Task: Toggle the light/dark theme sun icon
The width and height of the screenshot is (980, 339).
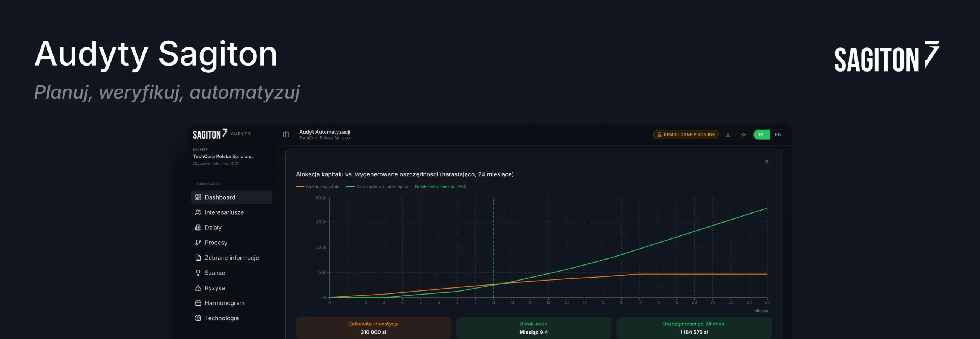Action: click(744, 134)
